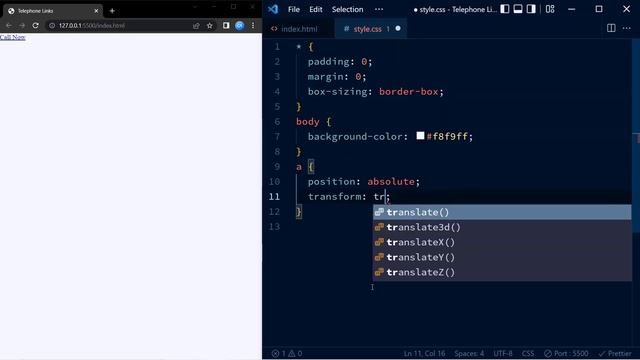Viewport: 640px width, 360px height.
Task: Go back in the browser
Action: pos(9,25)
